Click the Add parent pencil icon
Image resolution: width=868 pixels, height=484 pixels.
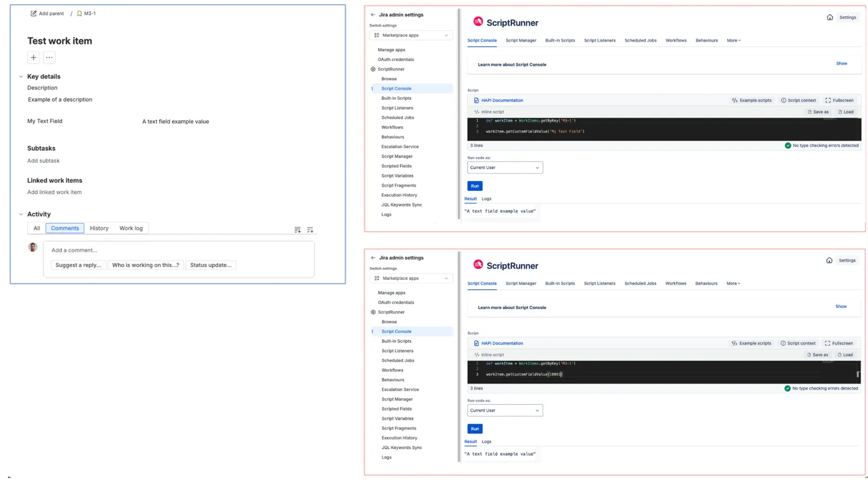click(34, 14)
